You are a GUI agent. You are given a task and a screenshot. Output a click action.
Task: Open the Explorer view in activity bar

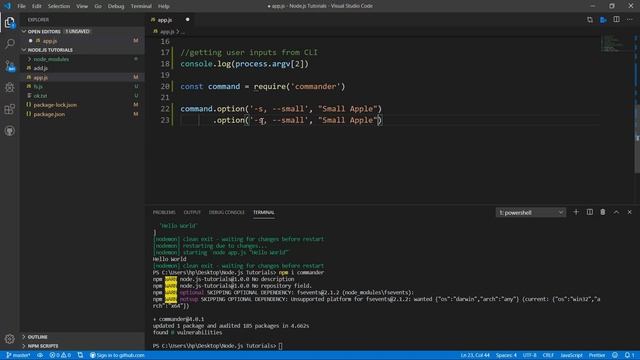[10, 22]
